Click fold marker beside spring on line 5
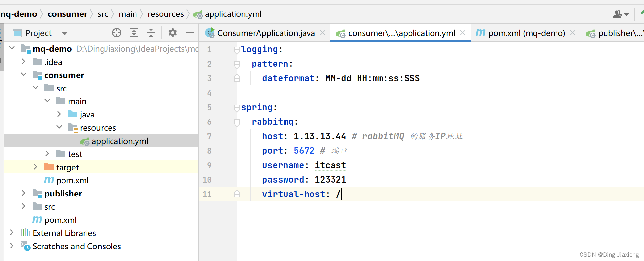The height and width of the screenshot is (261, 644). (237, 107)
